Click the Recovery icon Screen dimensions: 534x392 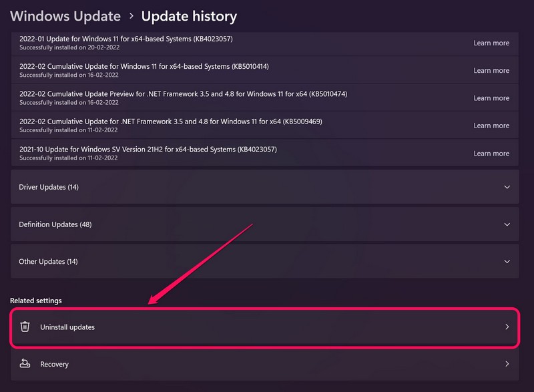[x=25, y=364]
